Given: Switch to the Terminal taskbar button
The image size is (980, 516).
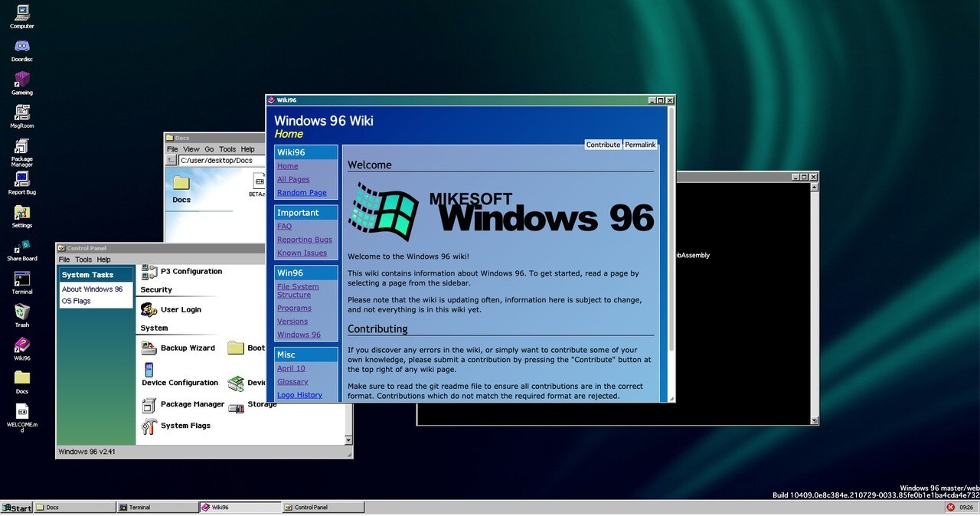Looking at the screenshot, I should 157,507.
